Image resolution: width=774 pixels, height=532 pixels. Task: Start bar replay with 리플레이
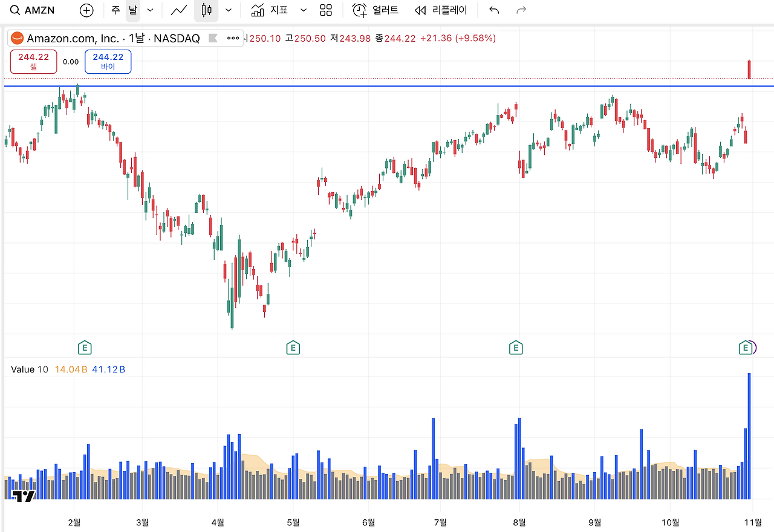[x=441, y=10]
